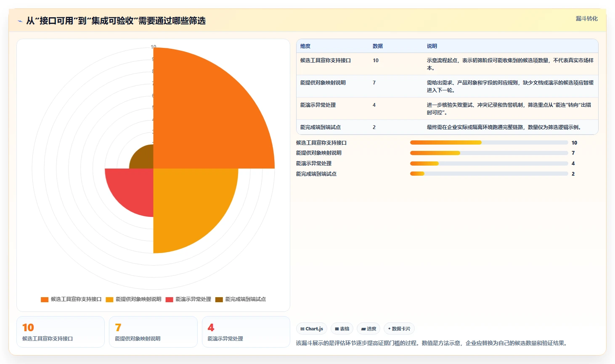Click progress label 候选工具宣称支持接口
Screen dimensions: 615x364
(321, 143)
